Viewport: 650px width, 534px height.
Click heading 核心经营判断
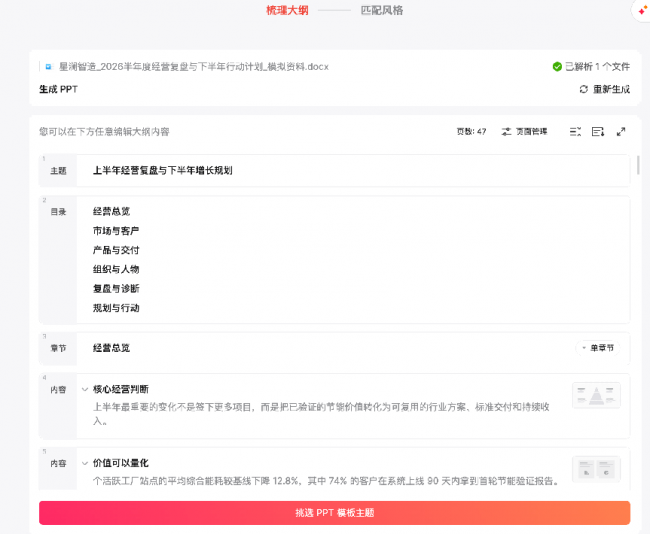coord(121,389)
